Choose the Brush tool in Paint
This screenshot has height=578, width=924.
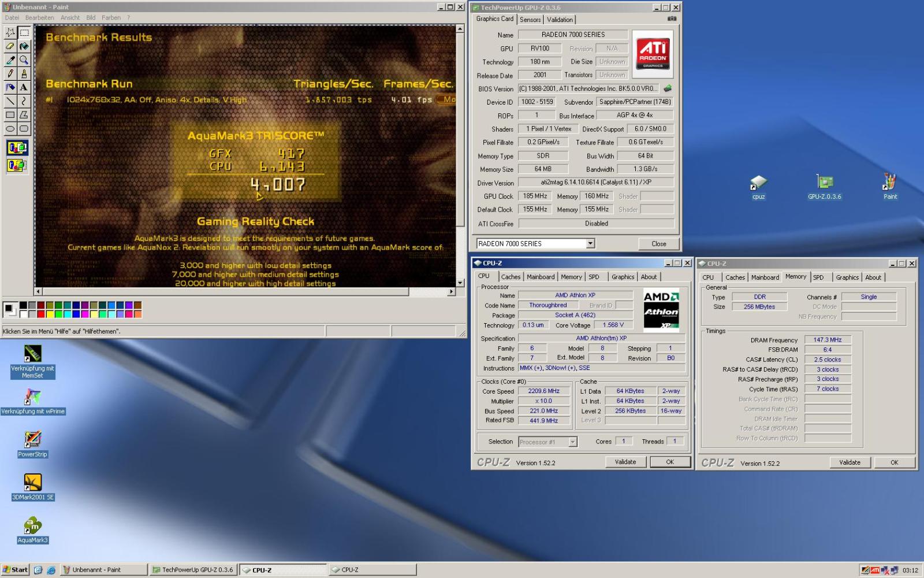(x=24, y=74)
